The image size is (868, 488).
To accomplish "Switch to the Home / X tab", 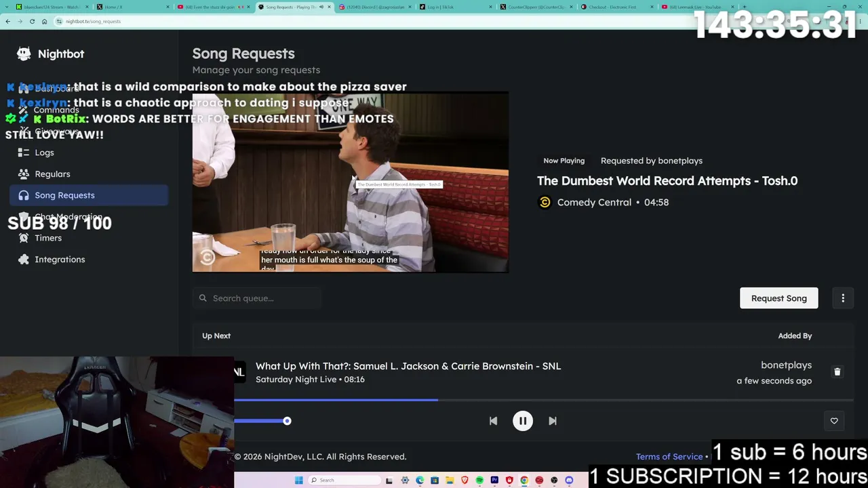I will (x=132, y=7).
